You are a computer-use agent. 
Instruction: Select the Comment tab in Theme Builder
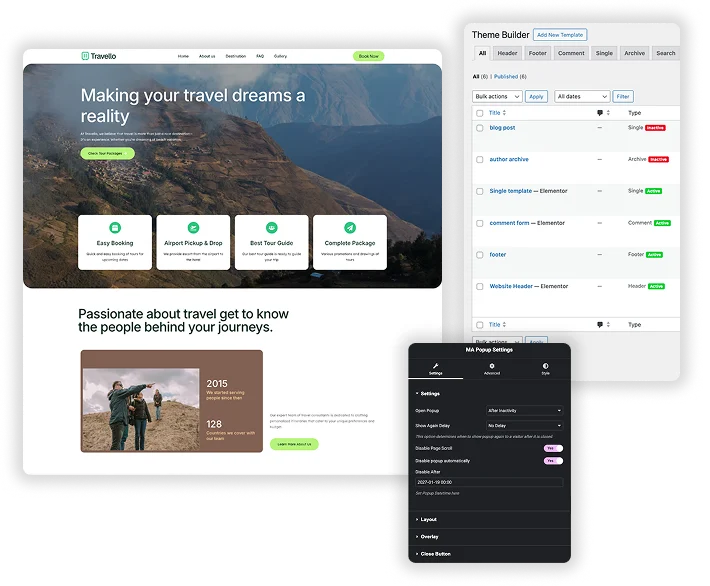(x=571, y=53)
